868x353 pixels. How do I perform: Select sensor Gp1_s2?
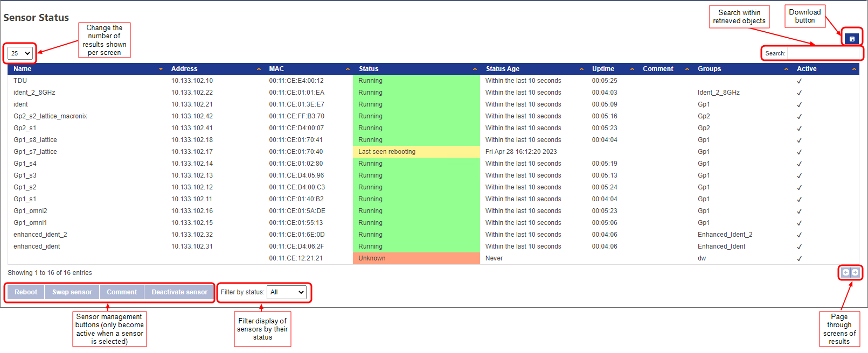click(x=25, y=187)
